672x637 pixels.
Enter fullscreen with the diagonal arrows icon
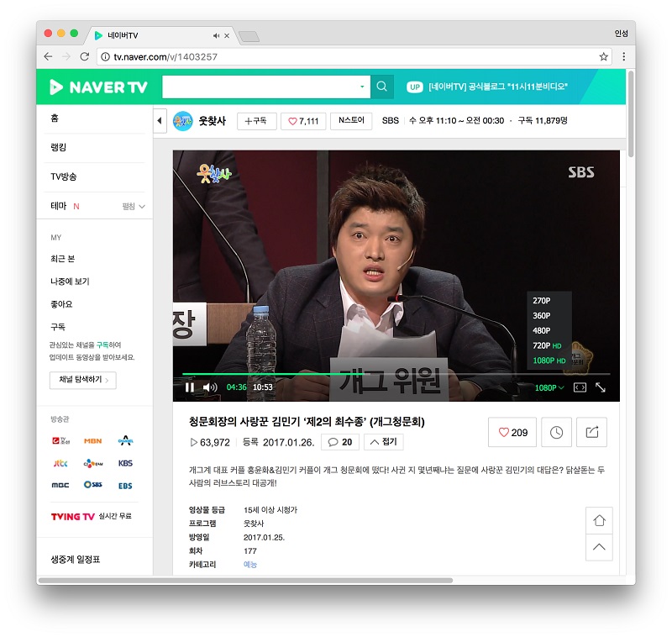click(601, 387)
